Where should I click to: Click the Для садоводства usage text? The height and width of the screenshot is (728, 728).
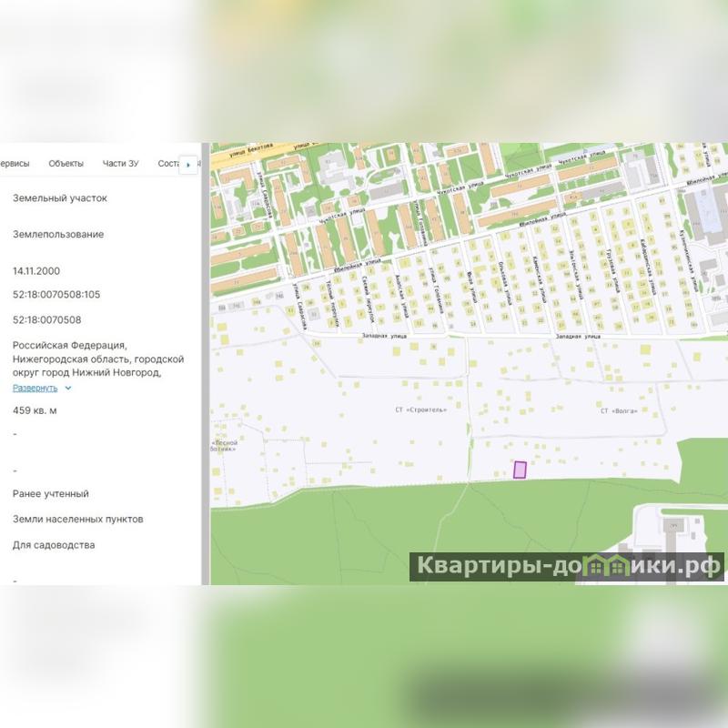(54, 545)
